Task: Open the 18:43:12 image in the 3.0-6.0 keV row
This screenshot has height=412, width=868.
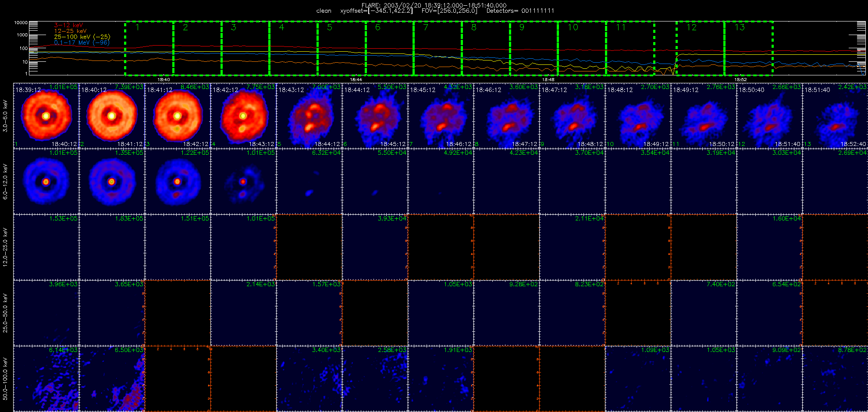Action: pyautogui.click(x=309, y=116)
